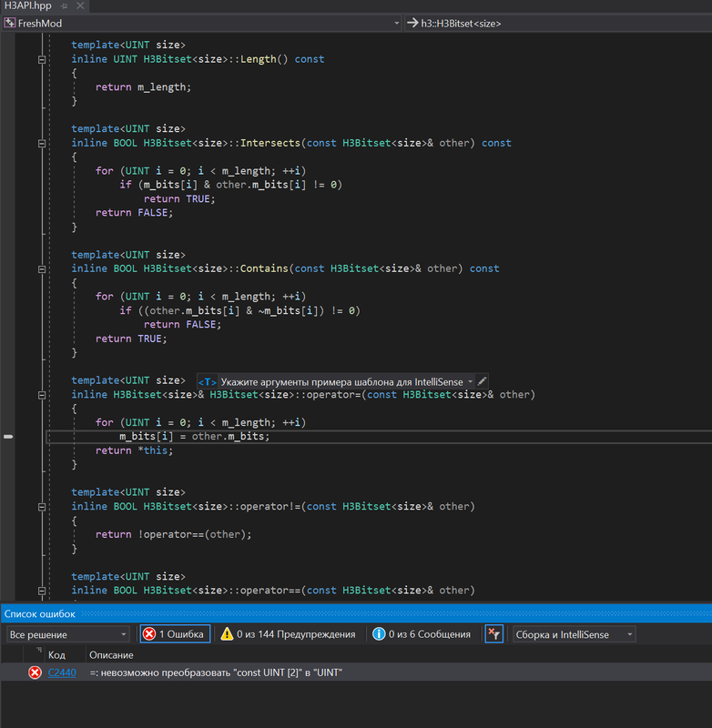Screen dimensions: 712x728
Task: Click the <T> template IntelliSense icon
Action: pyautogui.click(x=207, y=382)
